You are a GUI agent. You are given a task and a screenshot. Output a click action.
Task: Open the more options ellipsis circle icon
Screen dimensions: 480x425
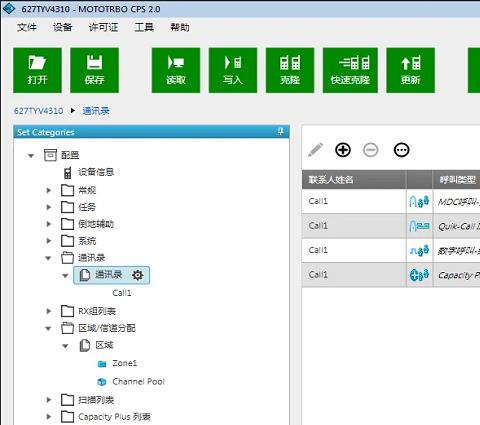(x=401, y=150)
